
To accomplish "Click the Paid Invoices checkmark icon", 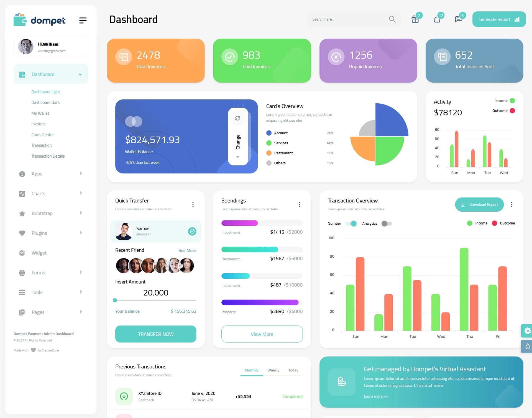I will 229,57.
